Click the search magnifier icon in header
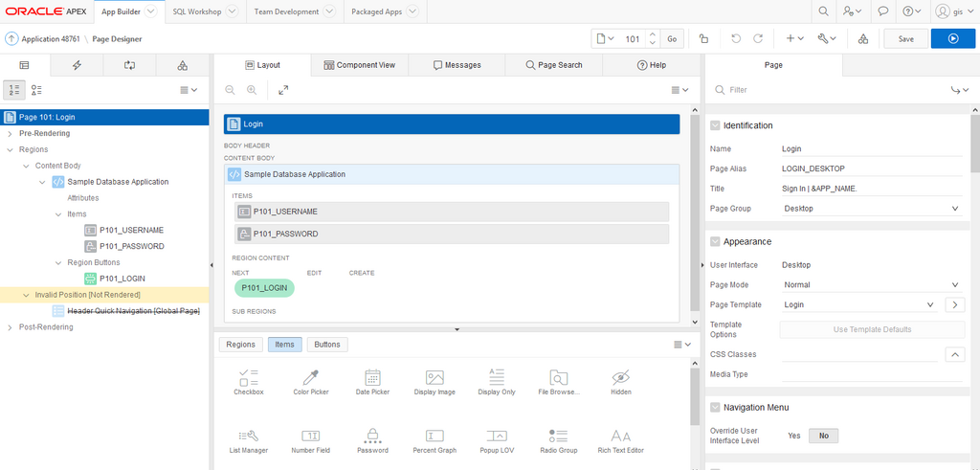Screen dimensions: 980x470 [824, 11]
